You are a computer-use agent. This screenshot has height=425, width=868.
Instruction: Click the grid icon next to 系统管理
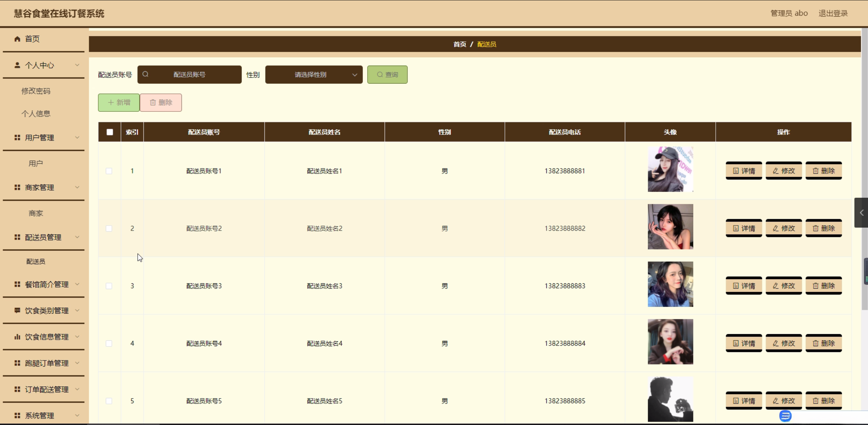coord(17,415)
